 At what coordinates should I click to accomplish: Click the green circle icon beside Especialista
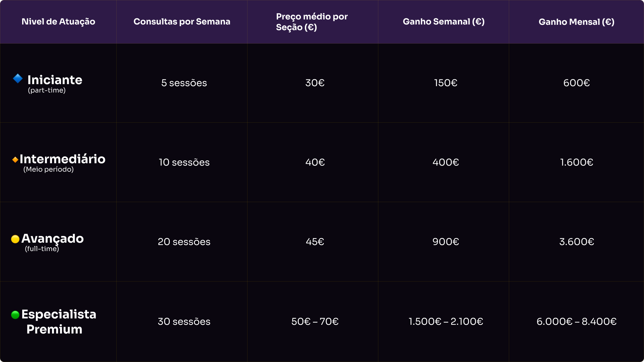point(15,315)
